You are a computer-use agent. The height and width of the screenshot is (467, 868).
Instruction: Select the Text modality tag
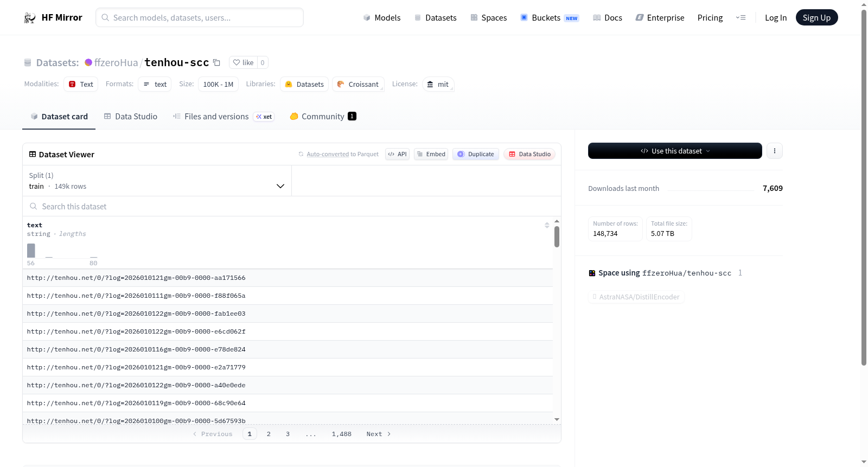pyautogui.click(x=81, y=84)
